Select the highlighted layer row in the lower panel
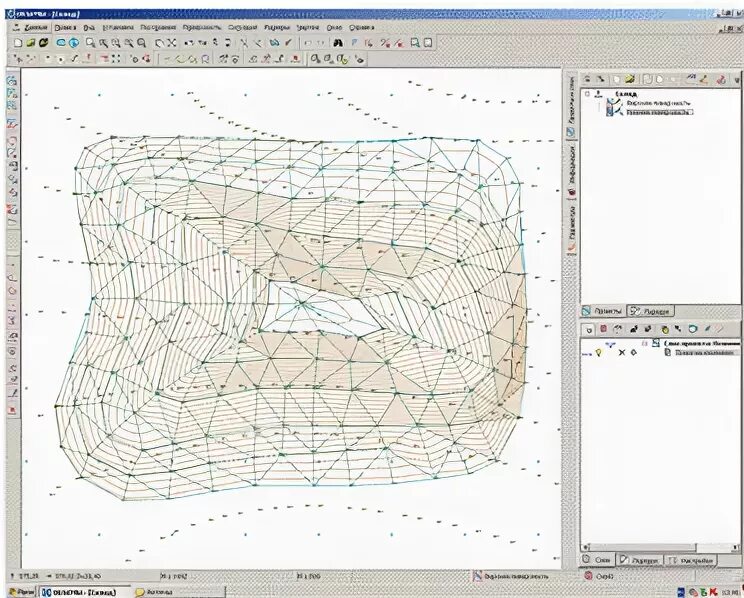This screenshot has width=744, height=598. (x=706, y=352)
